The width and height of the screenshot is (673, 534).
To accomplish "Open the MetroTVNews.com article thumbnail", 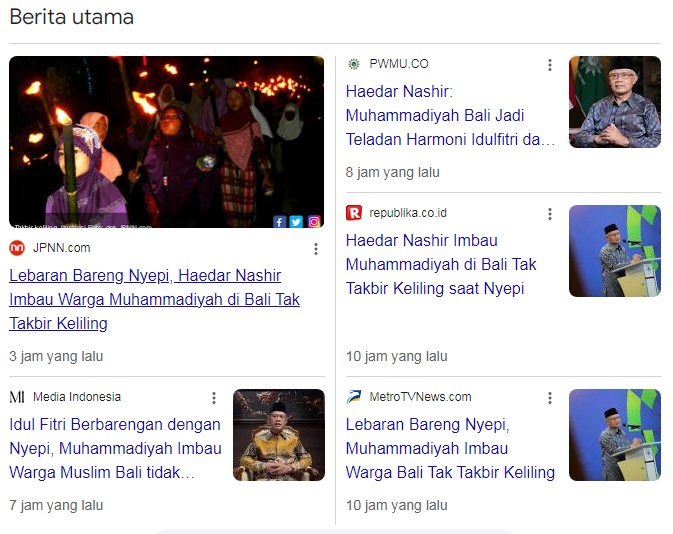I will click(x=615, y=435).
